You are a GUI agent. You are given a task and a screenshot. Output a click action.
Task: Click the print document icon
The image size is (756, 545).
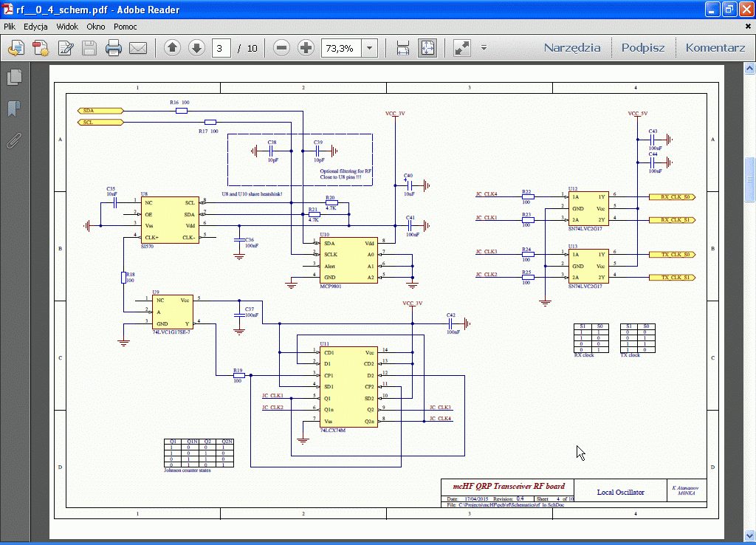pyautogui.click(x=113, y=49)
